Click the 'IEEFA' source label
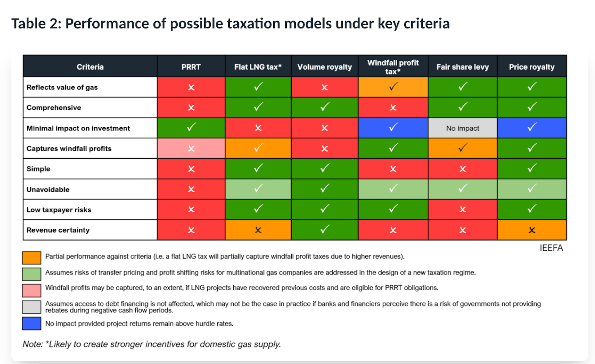This screenshot has height=364, width=595. tap(551, 248)
